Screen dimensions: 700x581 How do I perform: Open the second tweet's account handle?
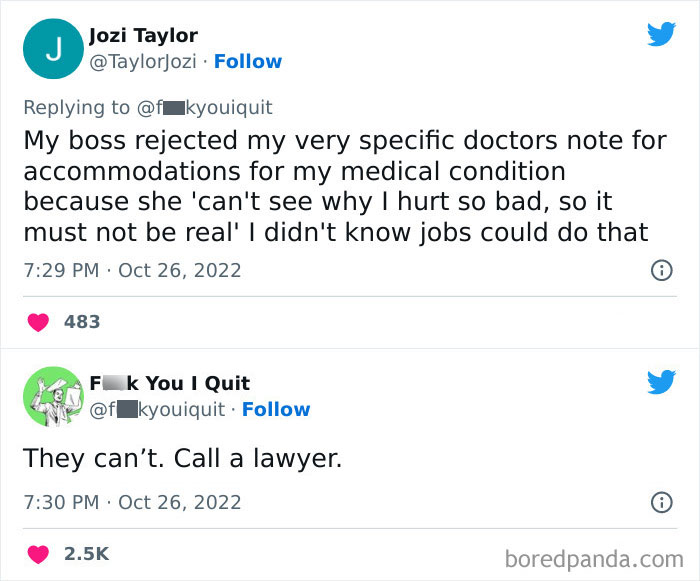pyautogui.click(x=157, y=410)
